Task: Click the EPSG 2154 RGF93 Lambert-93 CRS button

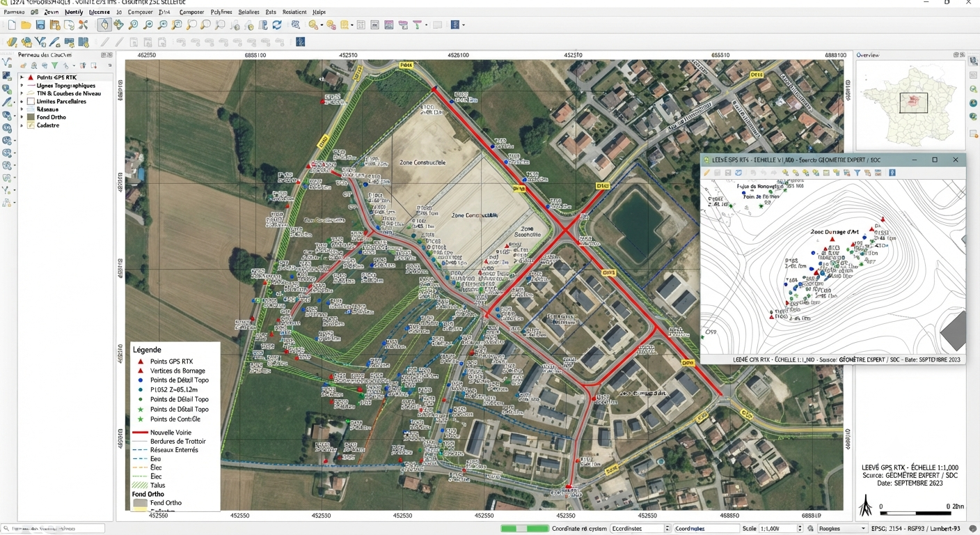Action: pos(916,529)
